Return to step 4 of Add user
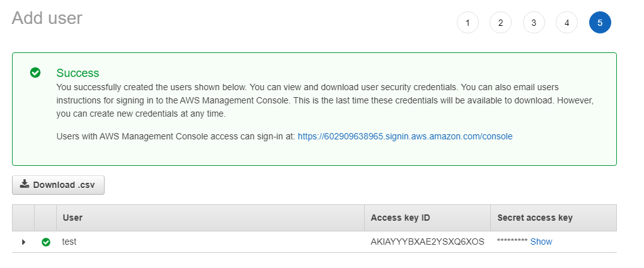 (566, 23)
